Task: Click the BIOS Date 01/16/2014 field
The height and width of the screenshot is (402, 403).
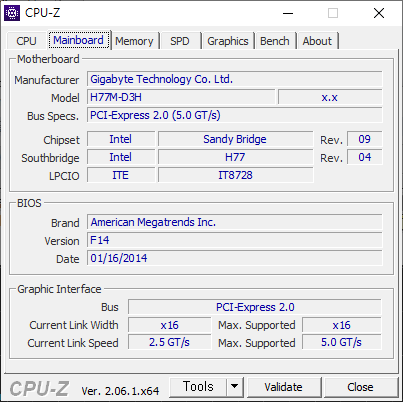Action: tap(235, 258)
